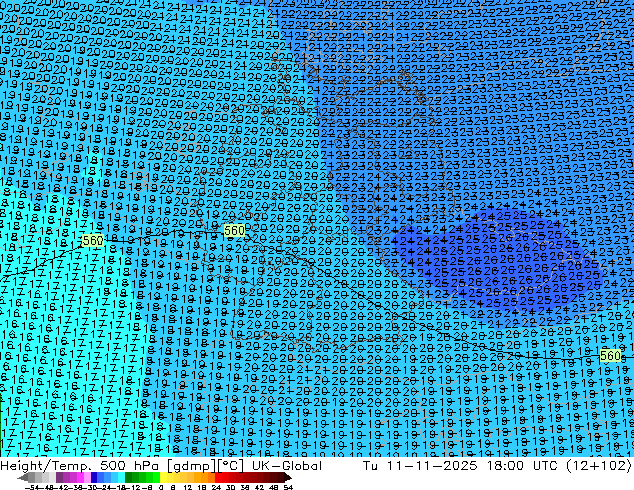Screen dimensions: 634x490
Task: Click the '500 hPa' level text
Action: [131, 466]
